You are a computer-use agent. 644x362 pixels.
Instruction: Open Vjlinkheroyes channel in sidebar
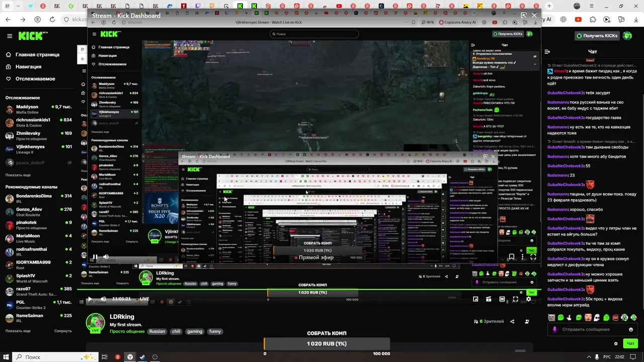tap(39, 149)
